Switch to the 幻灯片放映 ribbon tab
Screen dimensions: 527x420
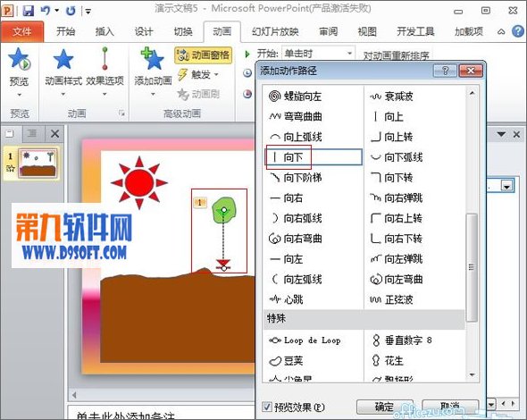[275, 31]
